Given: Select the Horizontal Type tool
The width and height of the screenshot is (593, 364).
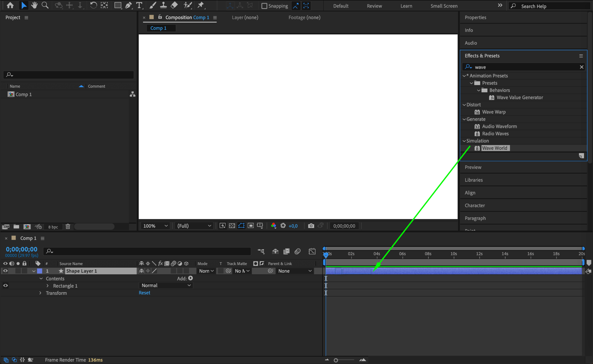Looking at the screenshot, I should tap(139, 5).
